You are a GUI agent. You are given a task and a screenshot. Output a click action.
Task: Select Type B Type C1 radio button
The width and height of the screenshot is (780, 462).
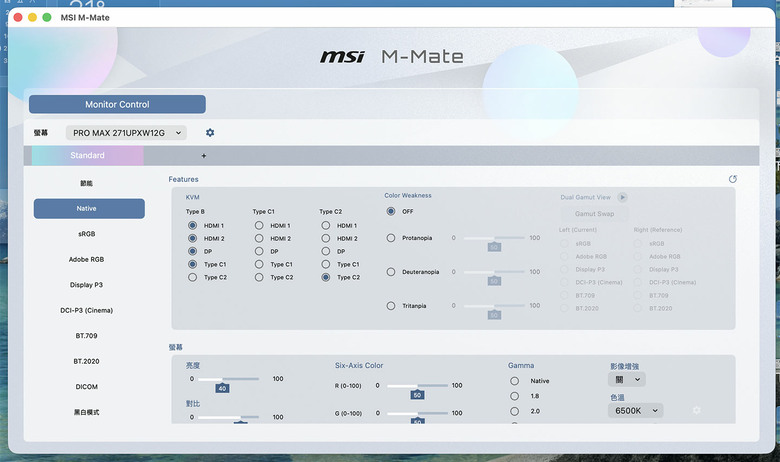pos(193,264)
